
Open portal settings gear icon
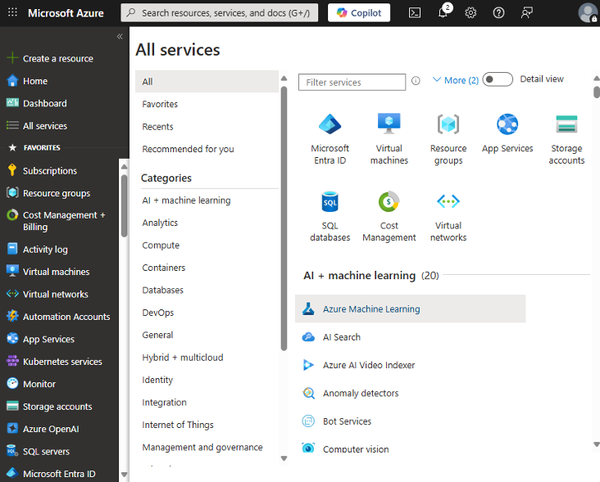click(470, 13)
